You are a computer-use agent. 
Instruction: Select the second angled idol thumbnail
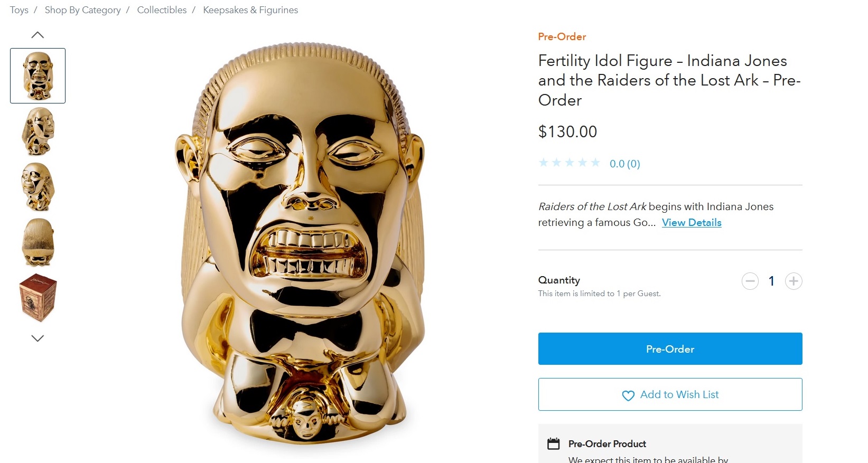38,131
